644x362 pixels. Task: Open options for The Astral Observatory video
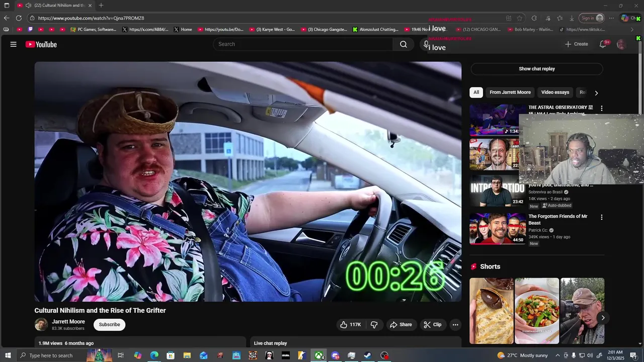[601, 108]
